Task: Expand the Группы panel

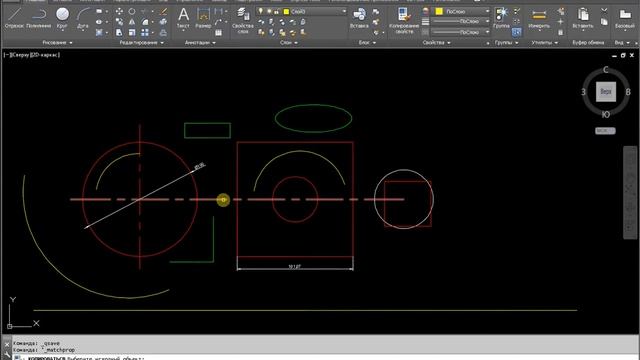Action: pos(507,42)
